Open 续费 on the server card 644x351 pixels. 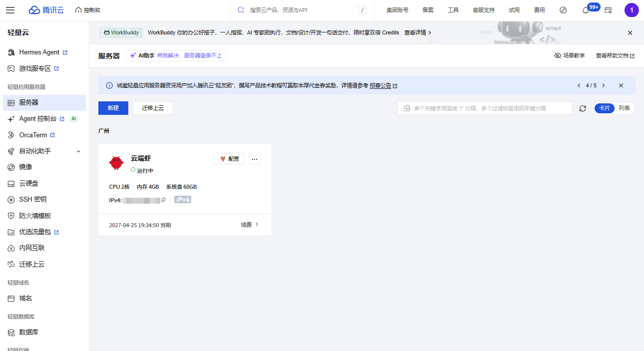250,225
